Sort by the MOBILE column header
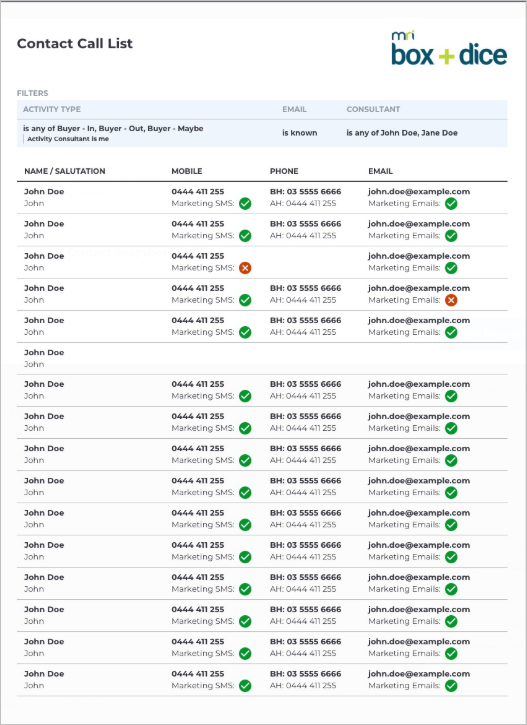The image size is (527, 725). click(x=187, y=171)
